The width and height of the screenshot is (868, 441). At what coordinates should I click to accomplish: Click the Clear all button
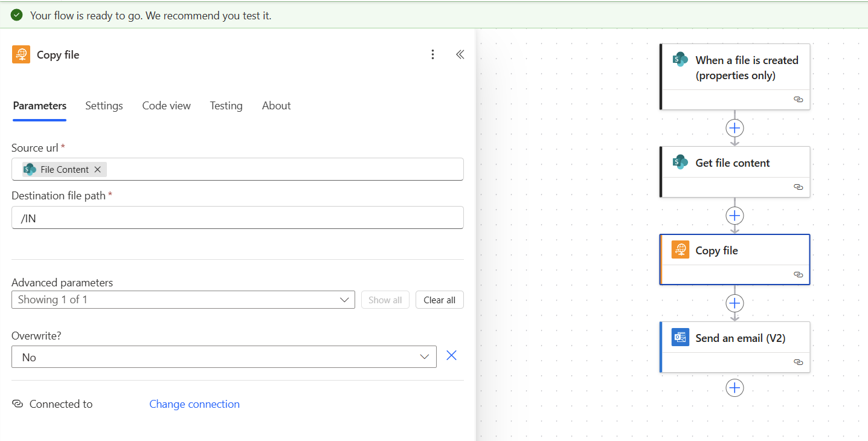coord(439,300)
